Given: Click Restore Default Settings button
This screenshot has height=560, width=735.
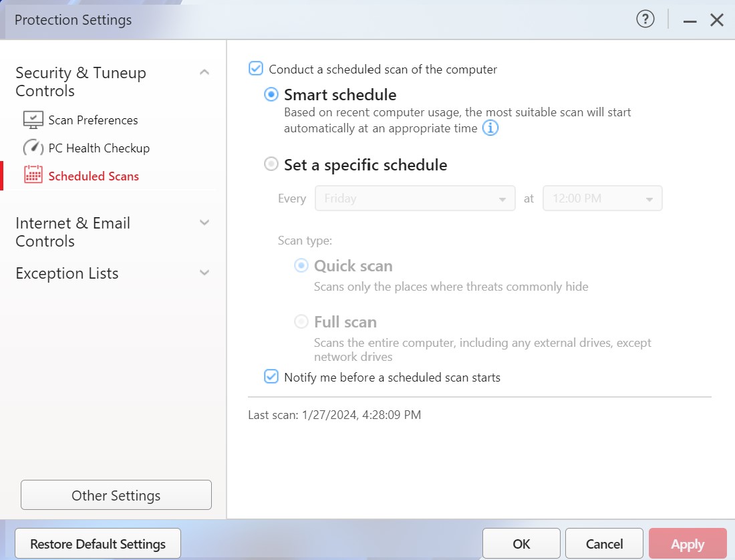Looking at the screenshot, I should [98, 543].
